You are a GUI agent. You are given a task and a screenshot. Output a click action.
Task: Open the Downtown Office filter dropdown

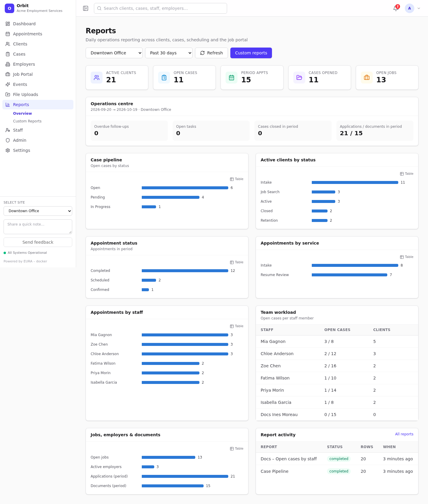[114, 53]
